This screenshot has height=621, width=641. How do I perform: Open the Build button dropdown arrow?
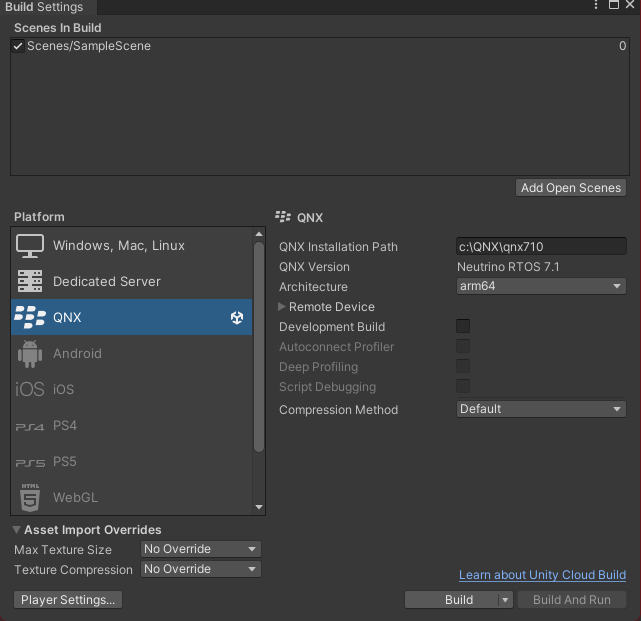(x=505, y=600)
